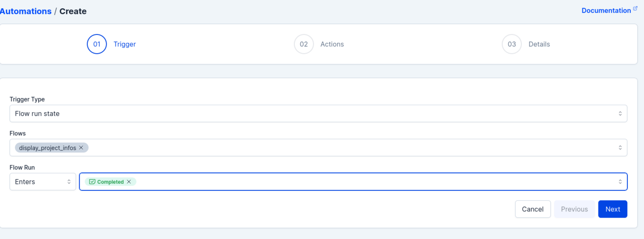Remove the display_project_infos flow tag
Viewport: 644px width, 239px height.
[x=81, y=148]
